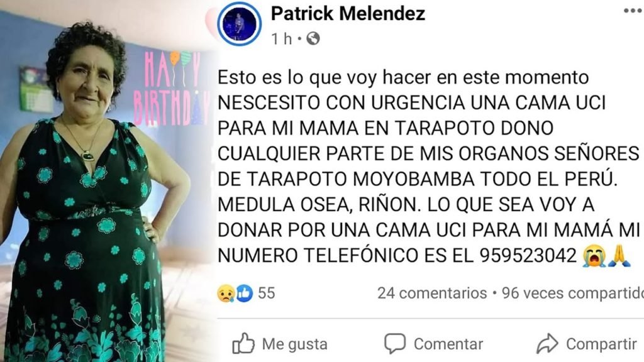This screenshot has height=362, width=644.
Task: Open the 1 h timestamp link
Action: 281,39
